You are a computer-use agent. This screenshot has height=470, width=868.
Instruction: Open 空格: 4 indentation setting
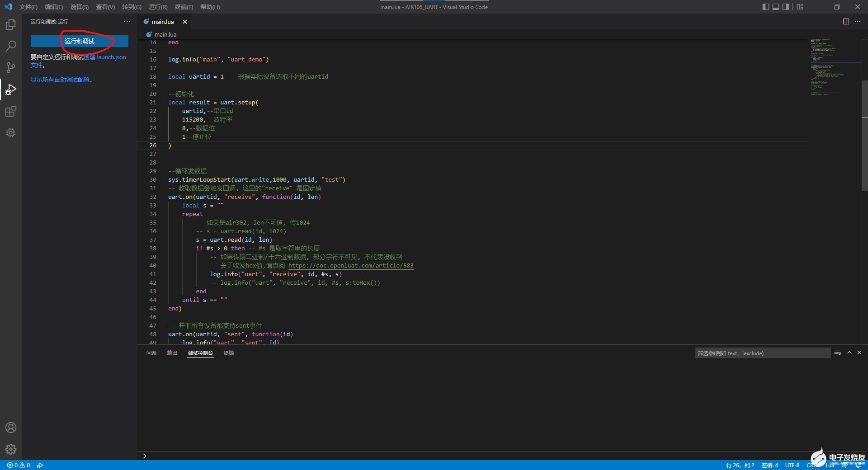pyautogui.click(x=769, y=465)
